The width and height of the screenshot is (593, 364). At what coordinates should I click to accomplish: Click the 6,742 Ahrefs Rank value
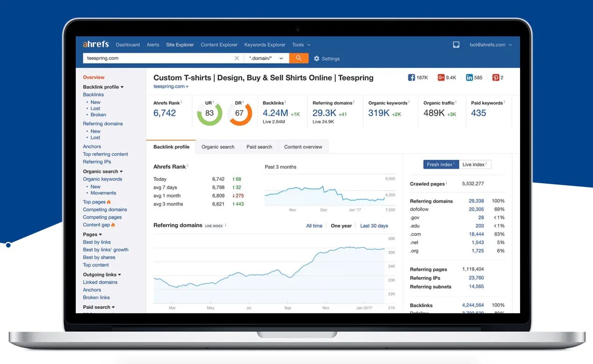coord(165,113)
